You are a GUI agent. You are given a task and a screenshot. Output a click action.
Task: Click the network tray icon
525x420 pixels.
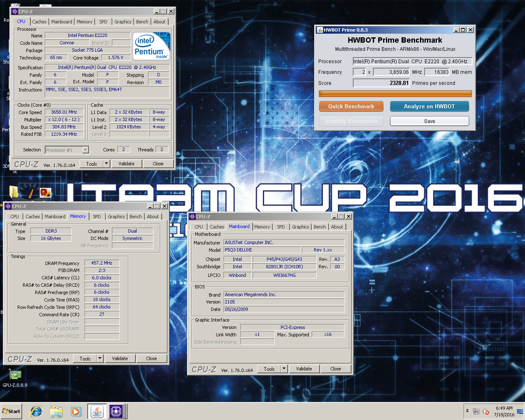pyautogui.click(x=476, y=411)
